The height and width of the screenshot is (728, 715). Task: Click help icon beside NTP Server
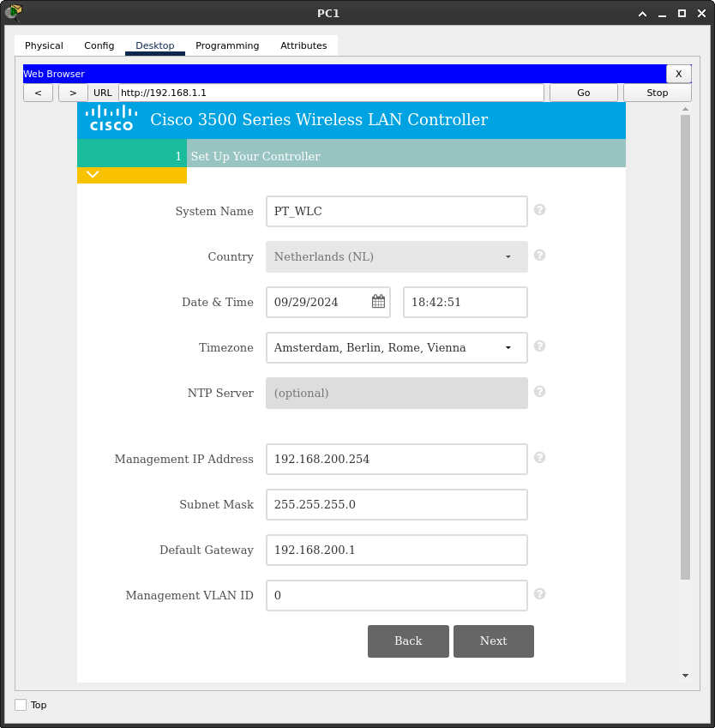point(540,392)
